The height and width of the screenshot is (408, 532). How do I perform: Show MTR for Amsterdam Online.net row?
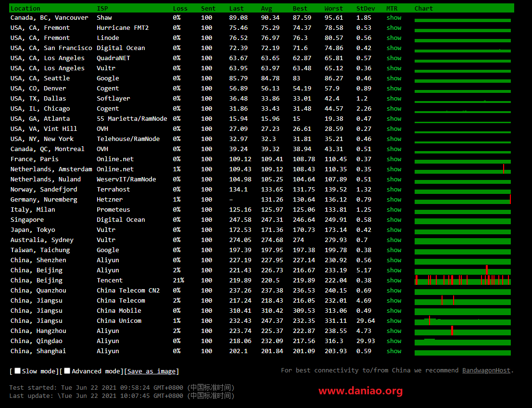coord(394,169)
